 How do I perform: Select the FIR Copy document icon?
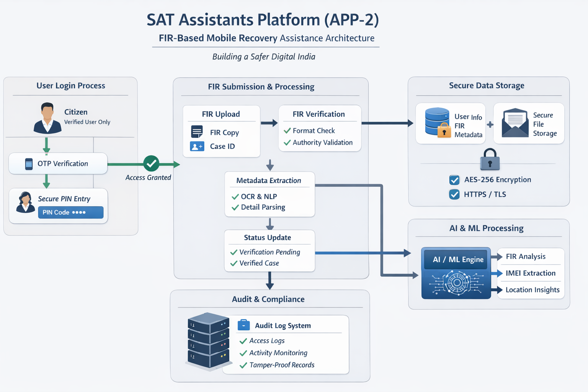pos(196,132)
